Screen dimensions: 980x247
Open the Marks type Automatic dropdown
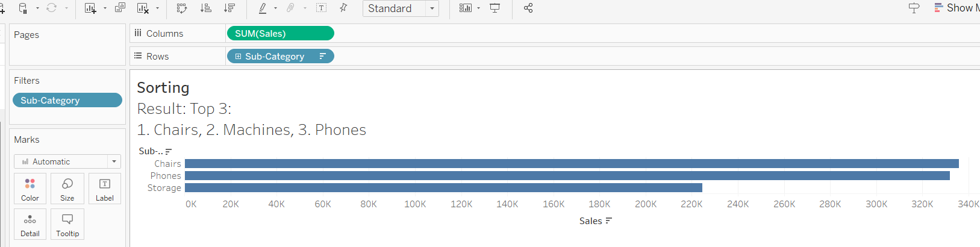[x=67, y=161]
